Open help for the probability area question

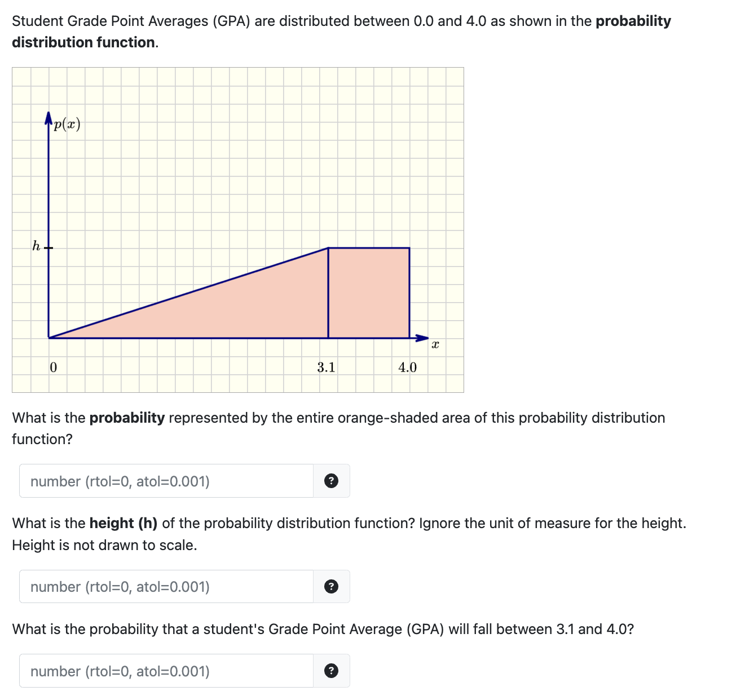332,480
